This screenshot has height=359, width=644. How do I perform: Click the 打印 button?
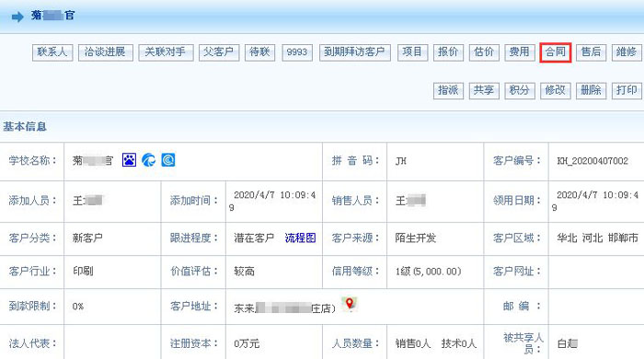[627, 91]
